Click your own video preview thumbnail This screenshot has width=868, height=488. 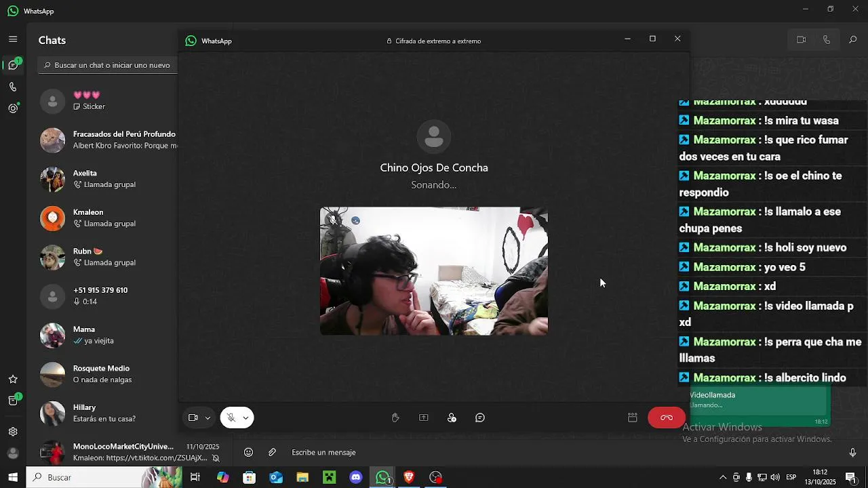tap(434, 271)
